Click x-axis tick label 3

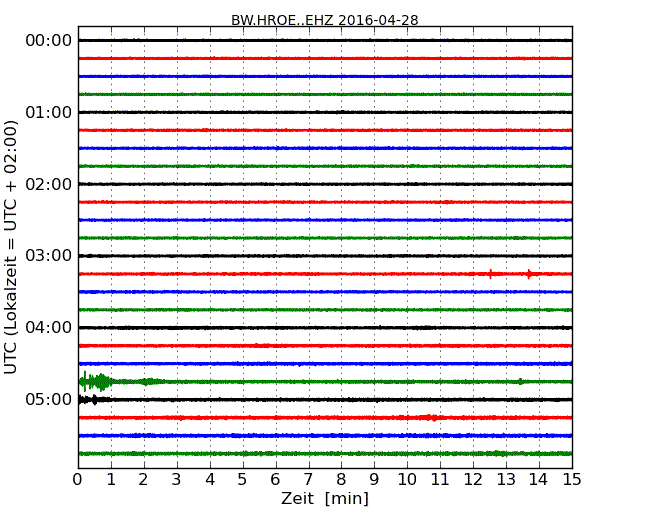(177, 480)
